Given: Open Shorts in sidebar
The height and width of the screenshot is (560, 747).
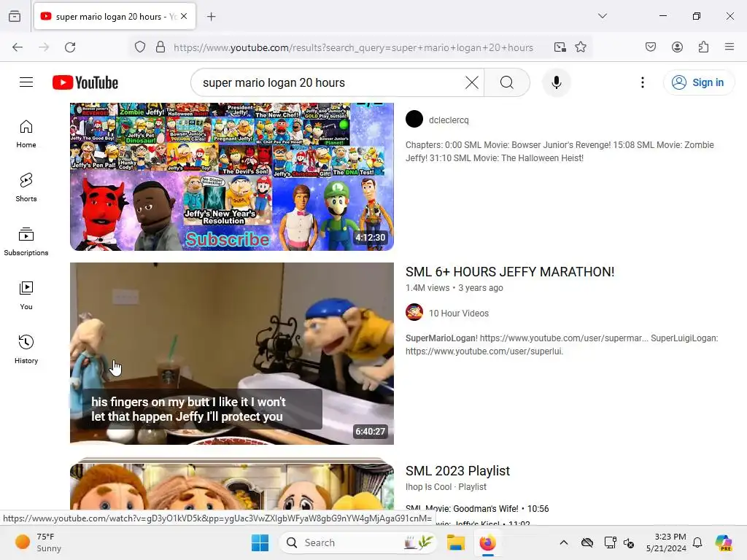Looking at the screenshot, I should tap(26, 187).
